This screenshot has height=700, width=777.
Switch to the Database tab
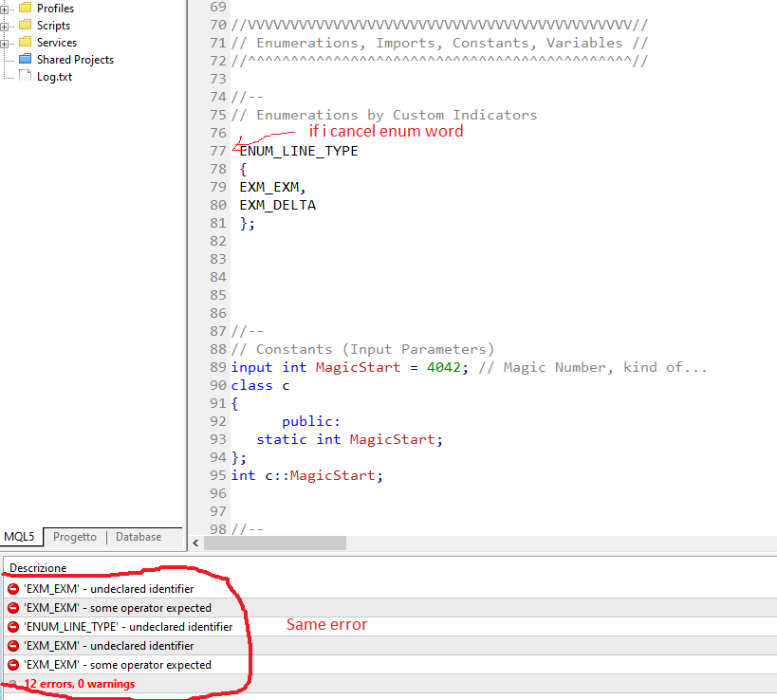coord(139,537)
